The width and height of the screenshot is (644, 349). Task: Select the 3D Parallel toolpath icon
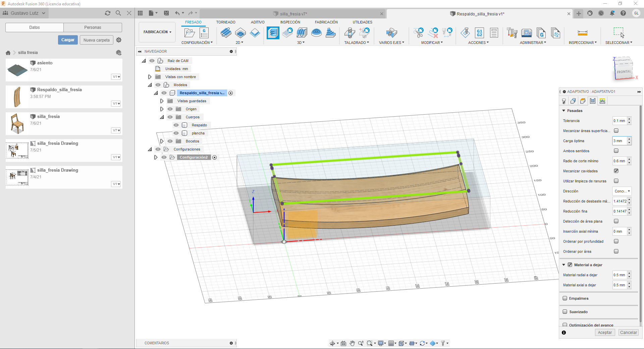302,33
